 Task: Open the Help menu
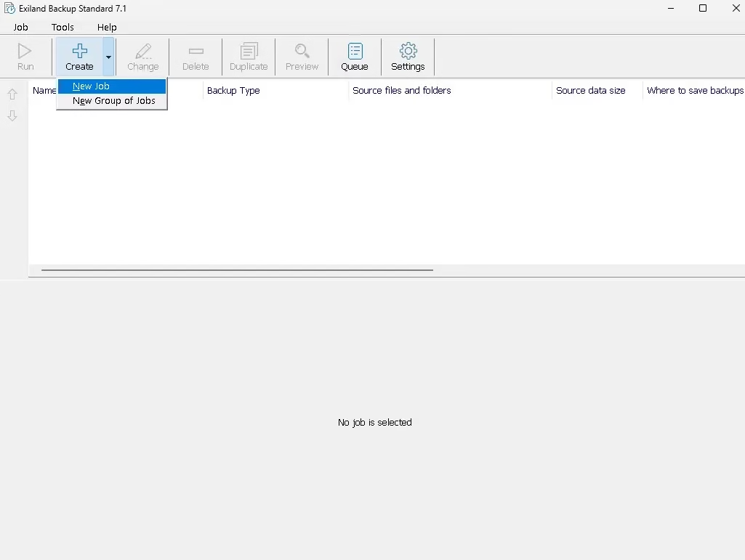coord(107,27)
